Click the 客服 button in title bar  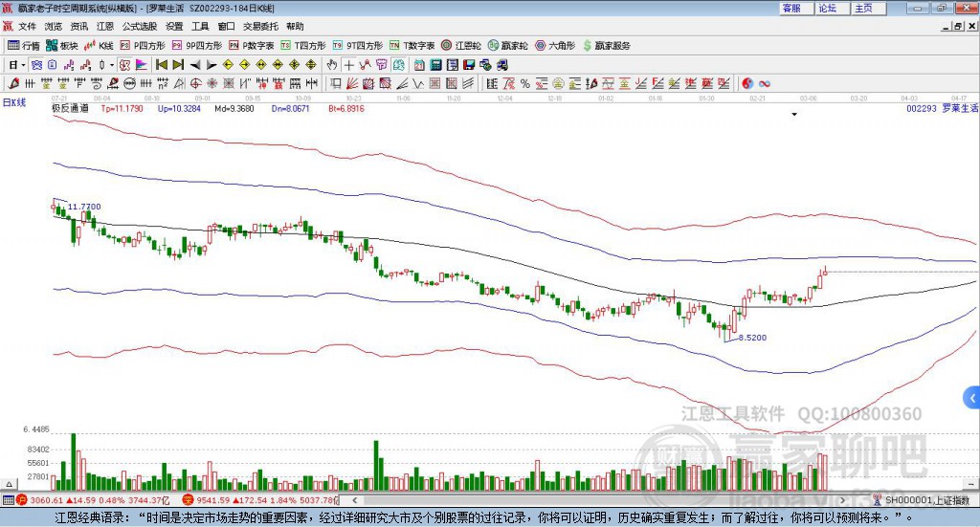[x=796, y=8]
